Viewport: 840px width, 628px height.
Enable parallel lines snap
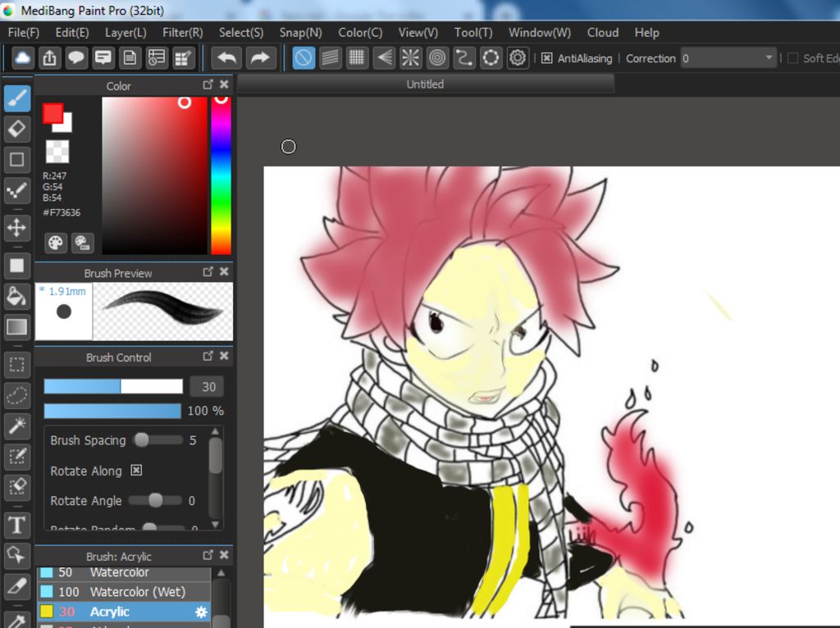(331, 58)
